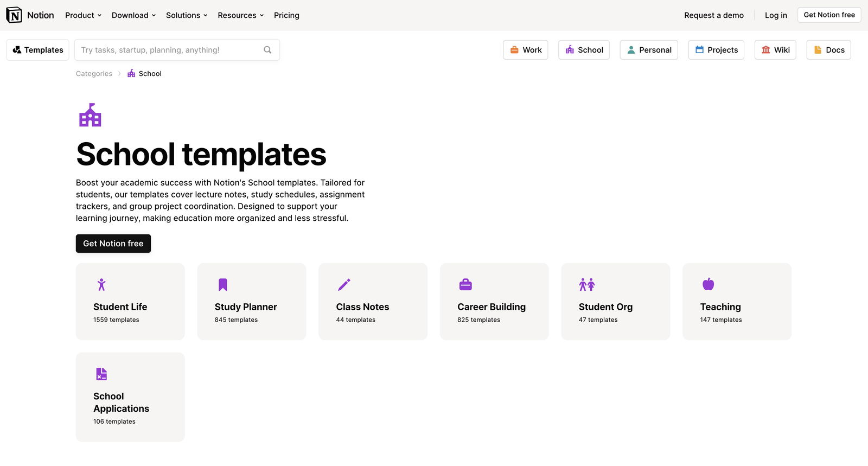This screenshot has width=868, height=466.
Task: Switch to the Wiki category
Action: click(x=775, y=50)
